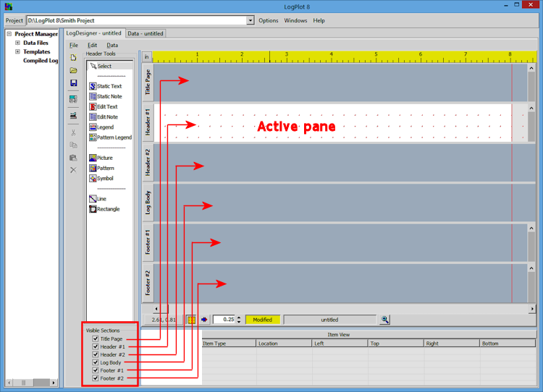Open the project path dropdown
The height and width of the screenshot is (392, 543).
point(251,20)
